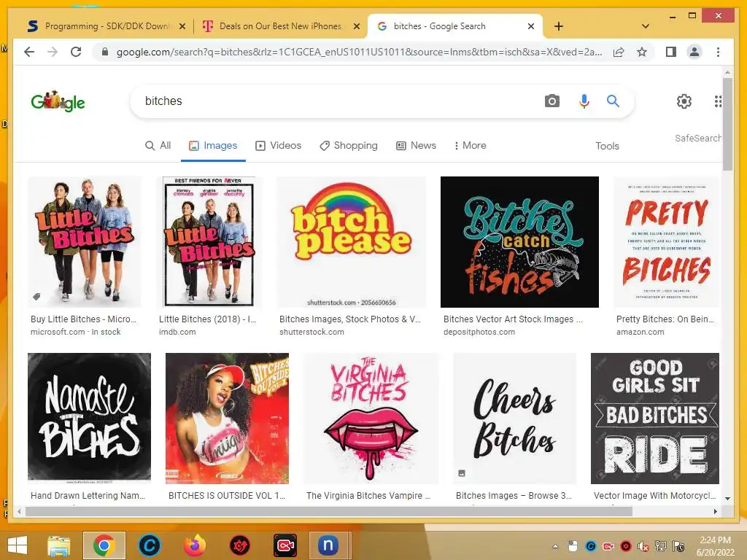Click the muted volume tray icon
This screenshot has width=747, height=560.
point(643,546)
